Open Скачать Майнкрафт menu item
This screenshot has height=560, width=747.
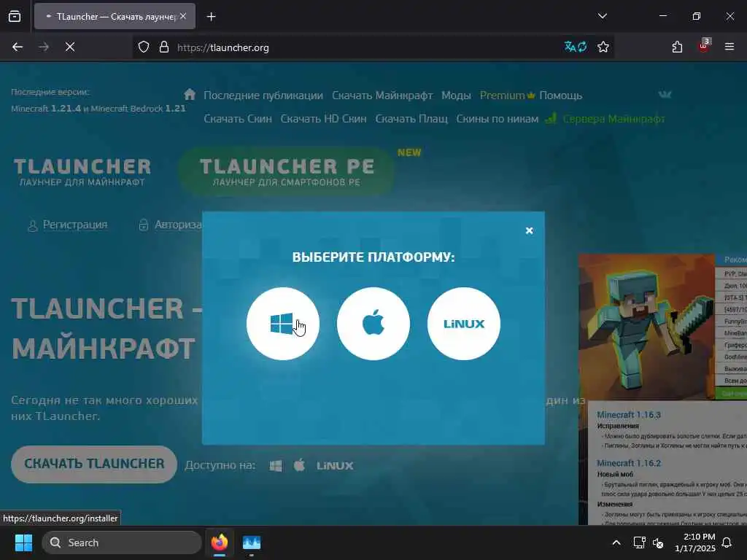(382, 96)
